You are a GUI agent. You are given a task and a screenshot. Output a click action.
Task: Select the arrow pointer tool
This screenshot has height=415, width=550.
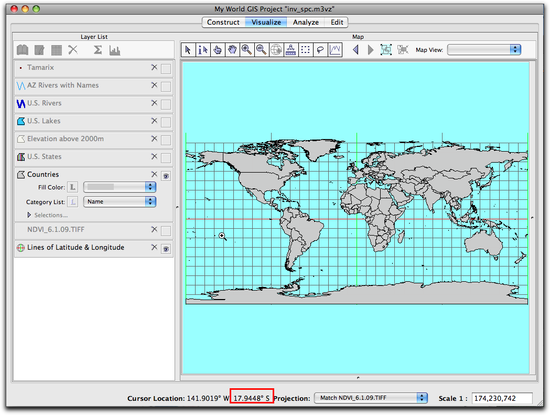point(188,50)
